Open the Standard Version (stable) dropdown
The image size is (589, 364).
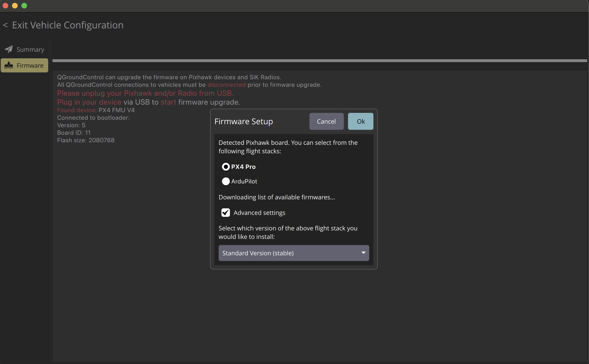[x=294, y=253]
